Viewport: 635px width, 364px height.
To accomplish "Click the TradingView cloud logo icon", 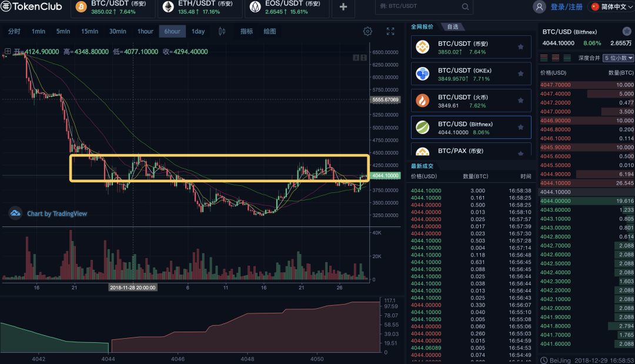I will click(15, 213).
